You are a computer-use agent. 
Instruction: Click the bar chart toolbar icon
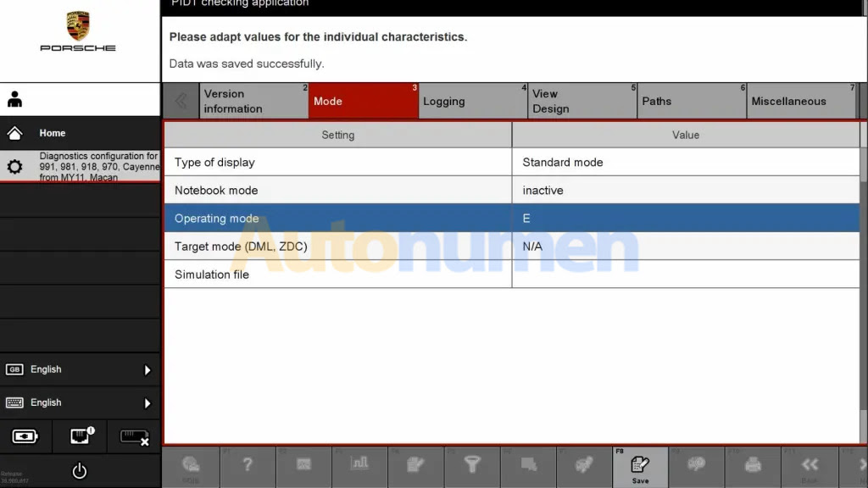[x=359, y=464]
